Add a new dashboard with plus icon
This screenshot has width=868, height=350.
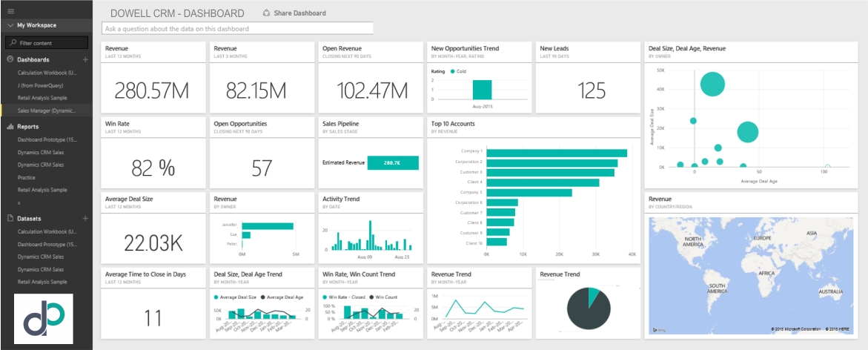coord(85,59)
